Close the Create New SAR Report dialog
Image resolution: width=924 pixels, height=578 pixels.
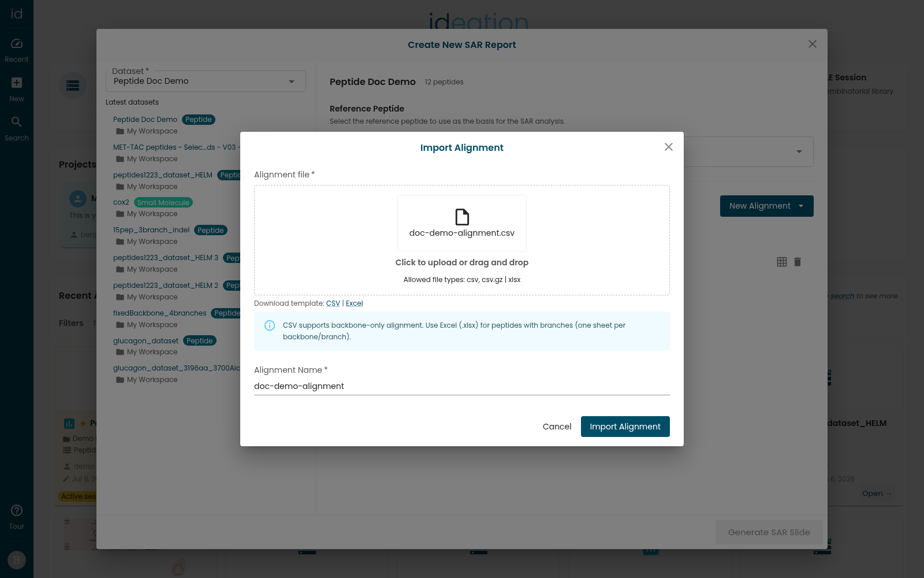(813, 44)
